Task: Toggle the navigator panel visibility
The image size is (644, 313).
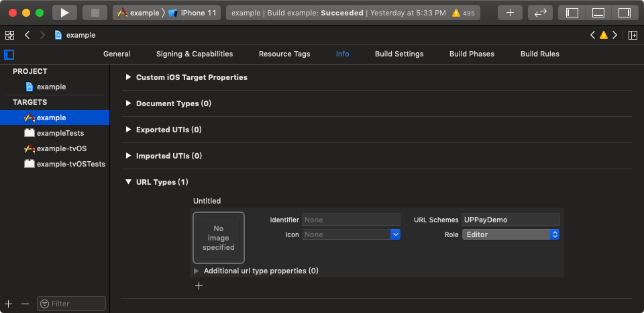Action: click(x=572, y=13)
